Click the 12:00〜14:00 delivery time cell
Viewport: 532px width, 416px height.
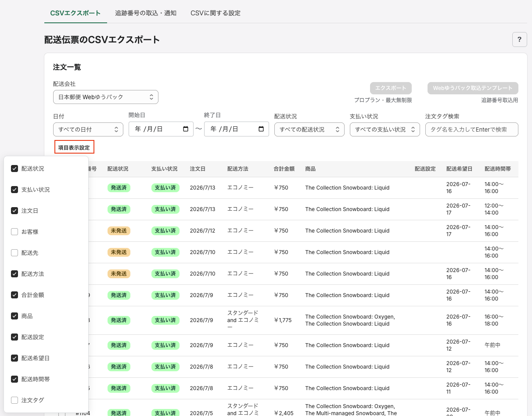[x=494, y=209]
